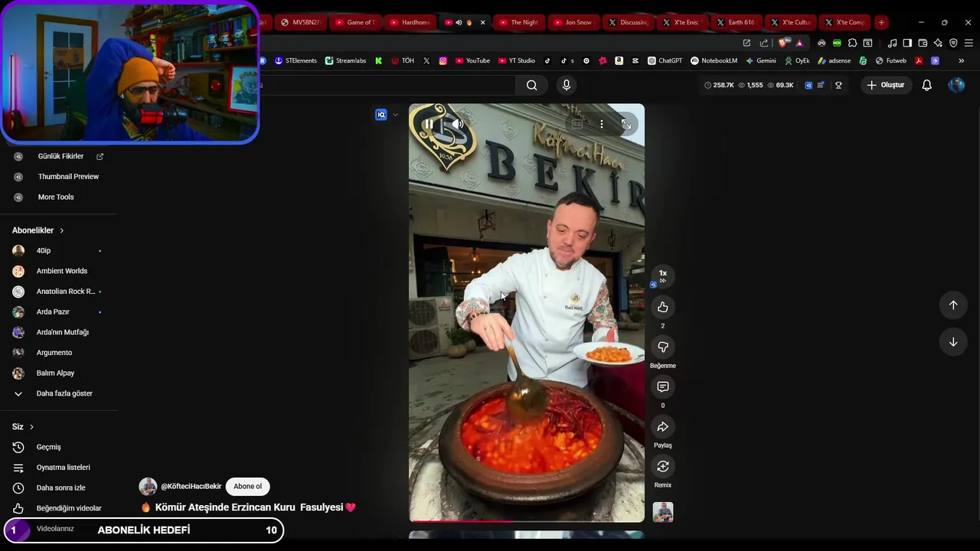Open browser extensions puzzle icon
Viewport: 980px width, 551px height.
click(x=852, y=43)
